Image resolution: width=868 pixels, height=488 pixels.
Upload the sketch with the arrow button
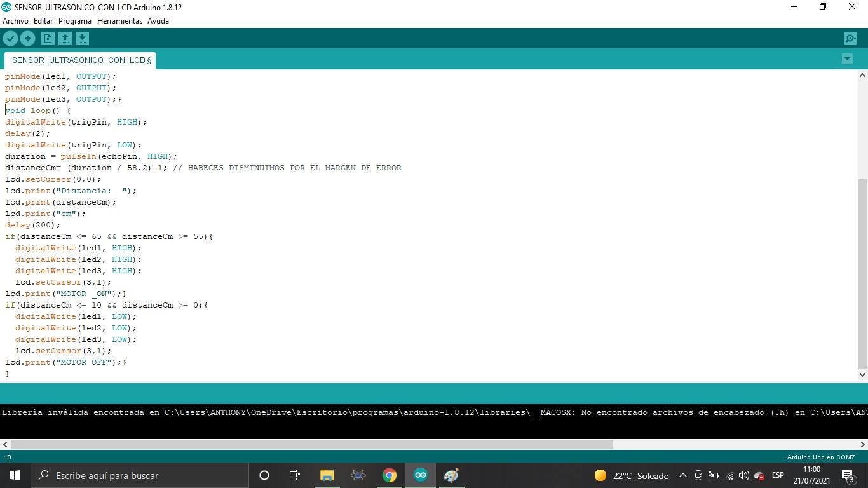click(27, 39)
